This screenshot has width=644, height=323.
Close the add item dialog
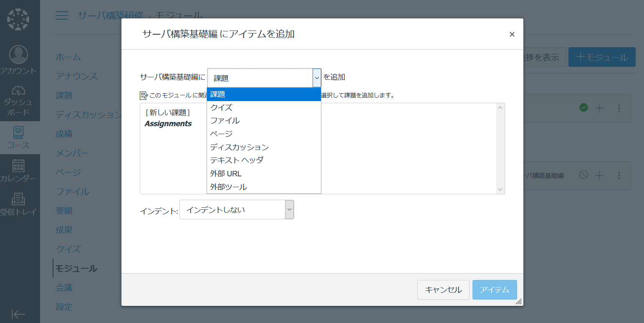(512, 34)
